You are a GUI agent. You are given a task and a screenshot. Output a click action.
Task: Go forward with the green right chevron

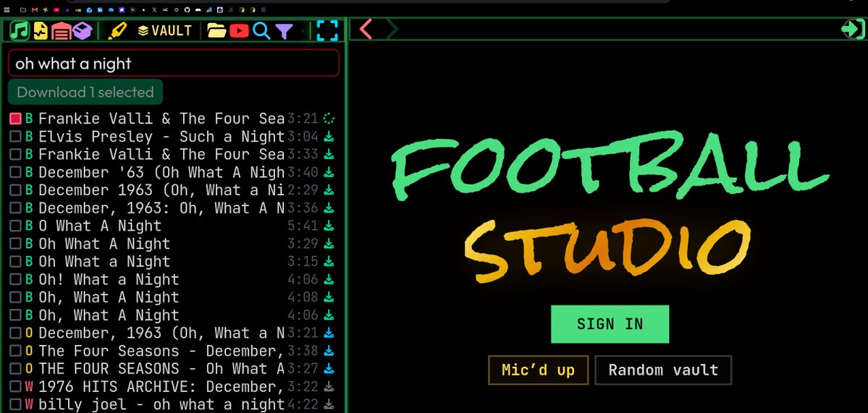coord(392,29)
